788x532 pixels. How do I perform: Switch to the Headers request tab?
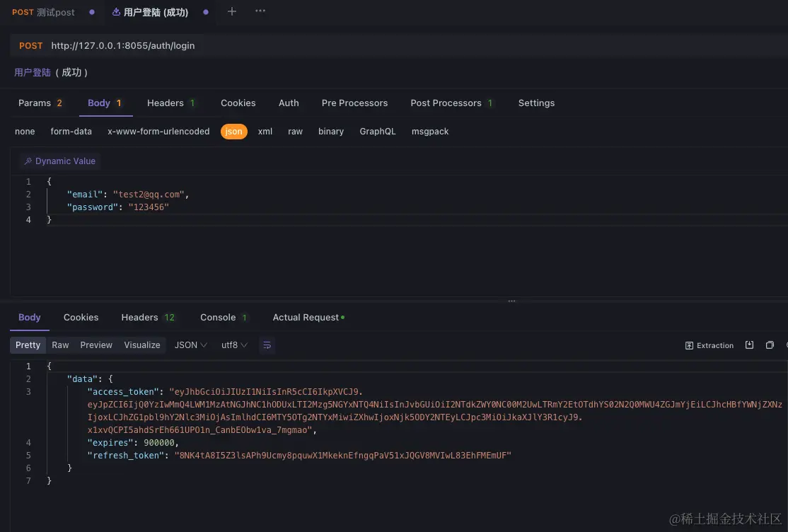pos(166,103)
